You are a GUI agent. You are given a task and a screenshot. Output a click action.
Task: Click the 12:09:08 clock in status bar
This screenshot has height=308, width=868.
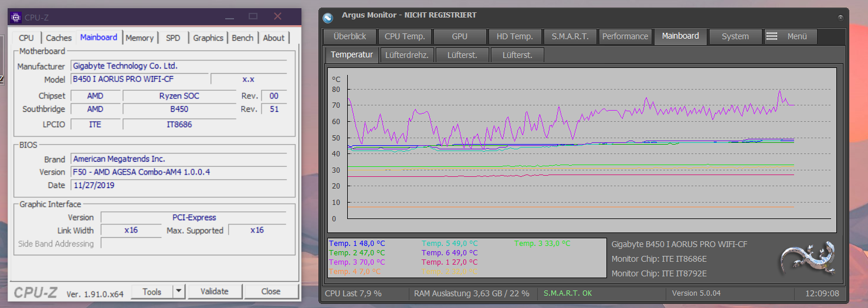click(822, 293)
